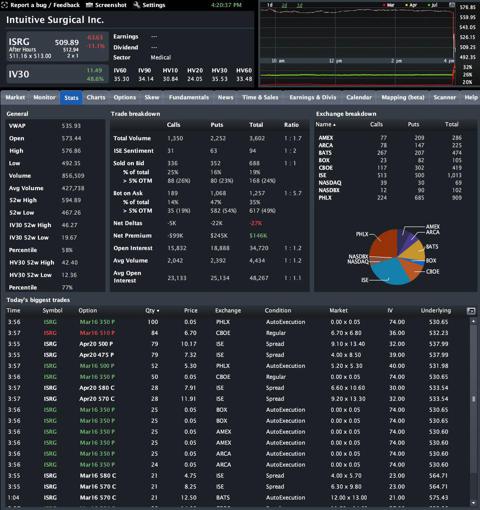Click the Report a bug / Feedback link
This screenshot has height=510, width=480.
45,5
